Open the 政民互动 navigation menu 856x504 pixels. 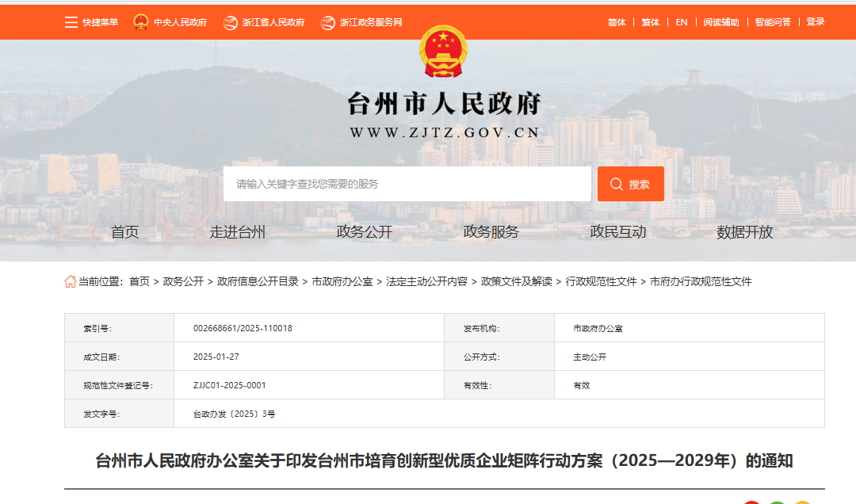[616, 232]
